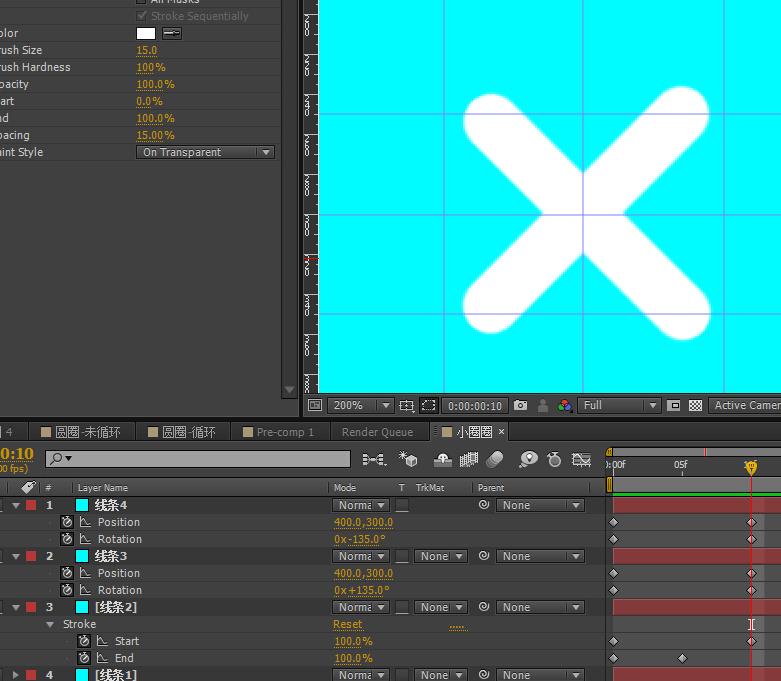Open 线条3 TrkMat None dropdown
The height and width of the screenshot is (681, 781).
click(x=441, y=556)
